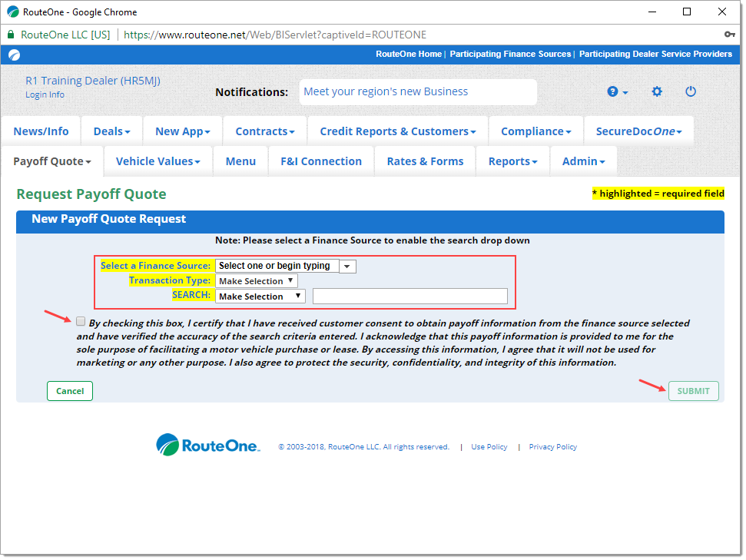The height and width of the screenshot is (560, 746).
Task: Open the Menu tab
Action: [x=240, y=161]
